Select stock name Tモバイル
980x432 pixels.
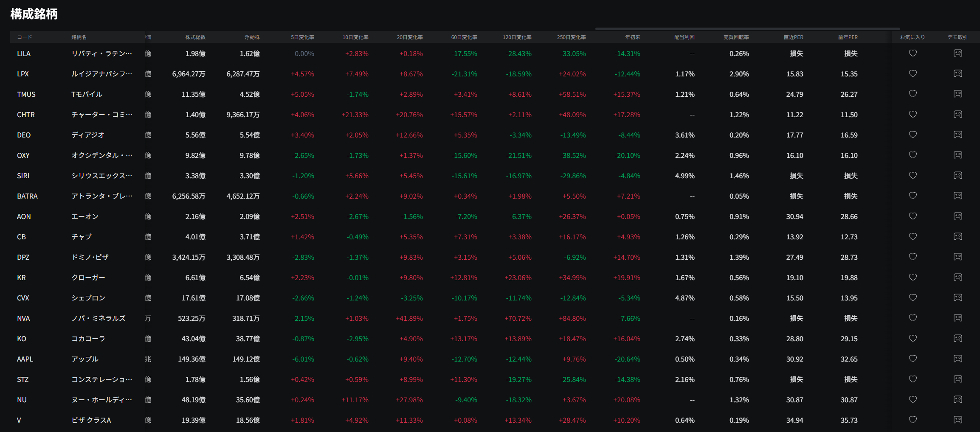click(x=87, y=94)
